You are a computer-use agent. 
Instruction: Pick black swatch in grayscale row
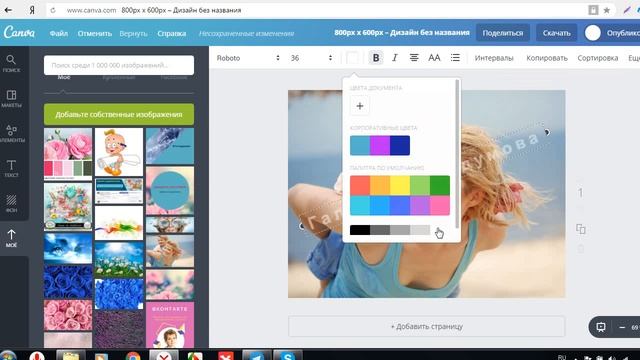click(x=360, y=230)
